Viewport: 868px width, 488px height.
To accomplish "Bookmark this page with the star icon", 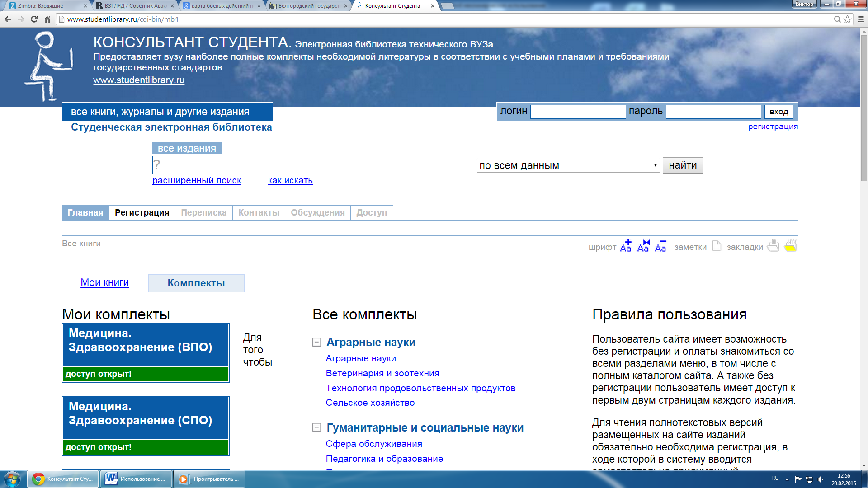I will (x=848, y=19).
